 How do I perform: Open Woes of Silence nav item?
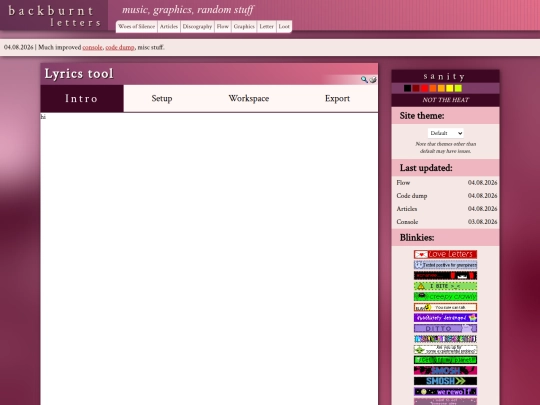[136, 27]
